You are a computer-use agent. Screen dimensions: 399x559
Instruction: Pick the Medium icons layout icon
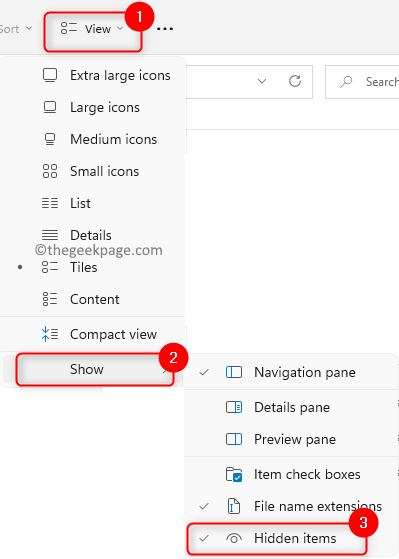point(50,139)
